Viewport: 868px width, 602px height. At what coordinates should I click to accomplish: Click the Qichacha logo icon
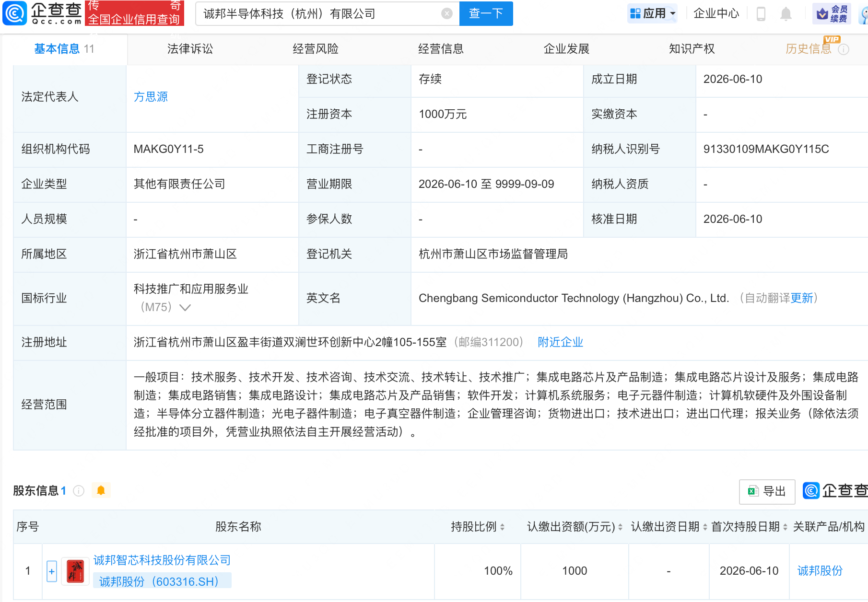[x=14, y=13]
